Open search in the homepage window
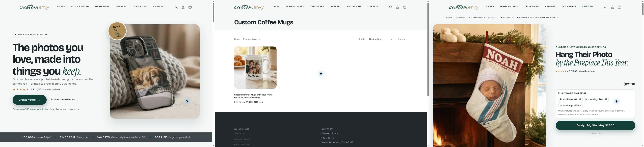644x147 pixels. [176, 7]
